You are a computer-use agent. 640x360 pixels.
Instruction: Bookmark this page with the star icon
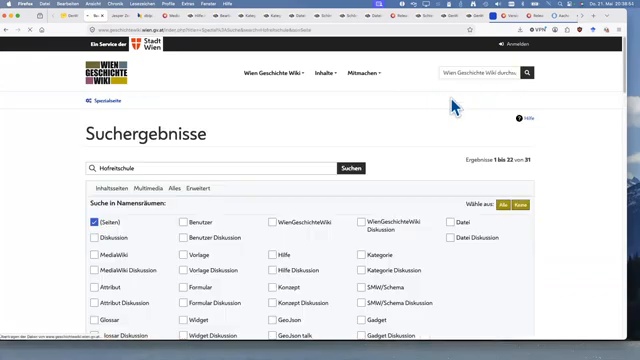tap(470, 30)
